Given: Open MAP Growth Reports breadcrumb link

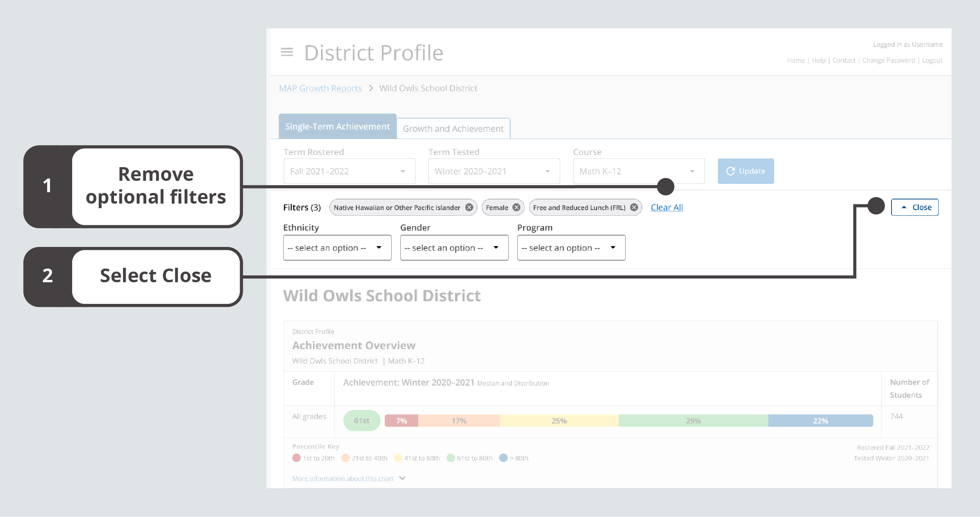Looking at the screenshot, I should (x=320, y=88).
